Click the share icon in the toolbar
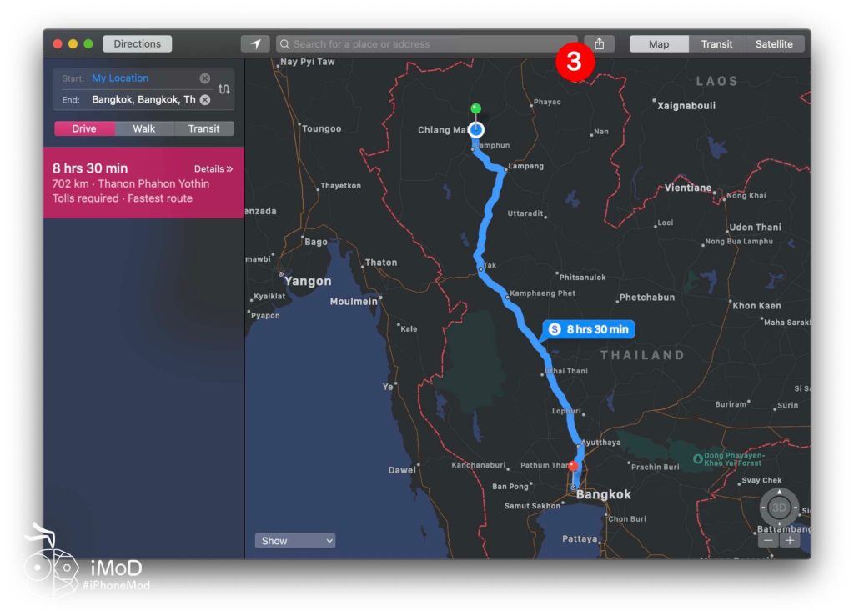This screenshot has width=854, height=616. coord(599,43)
